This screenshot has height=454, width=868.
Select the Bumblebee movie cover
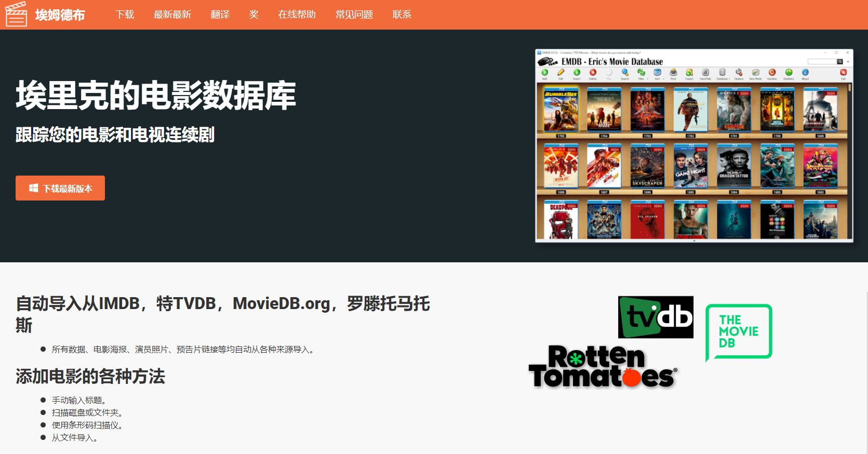561,110
